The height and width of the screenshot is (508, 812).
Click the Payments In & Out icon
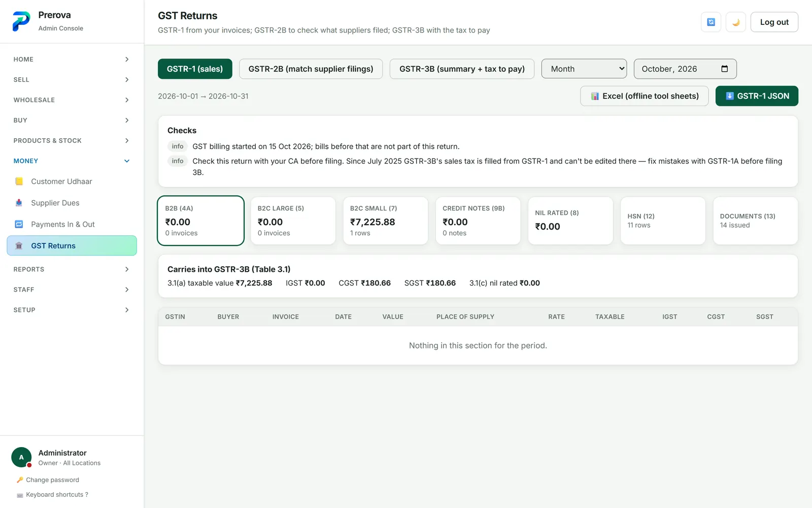pyautogui.click(x=19, y=224)
